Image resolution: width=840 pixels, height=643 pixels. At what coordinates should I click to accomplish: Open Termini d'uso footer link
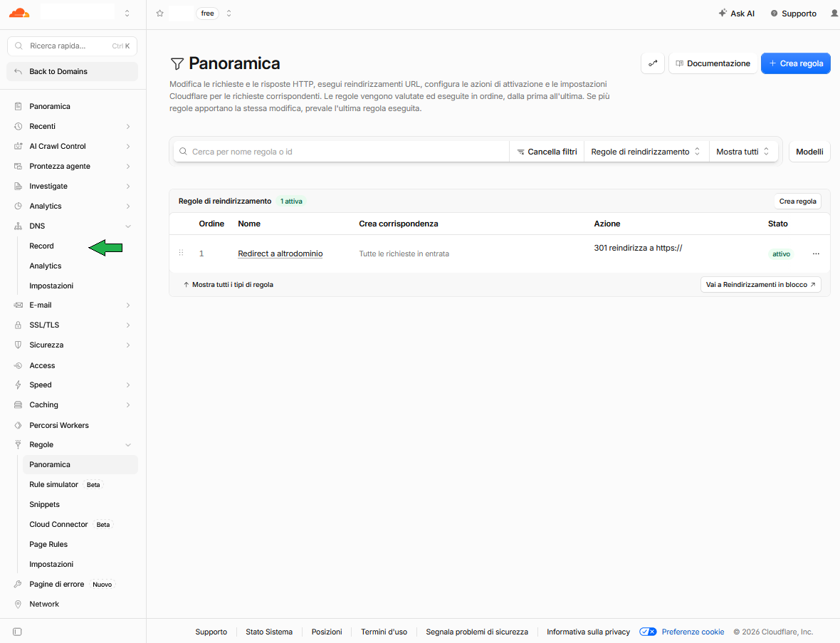pos(384,632)
